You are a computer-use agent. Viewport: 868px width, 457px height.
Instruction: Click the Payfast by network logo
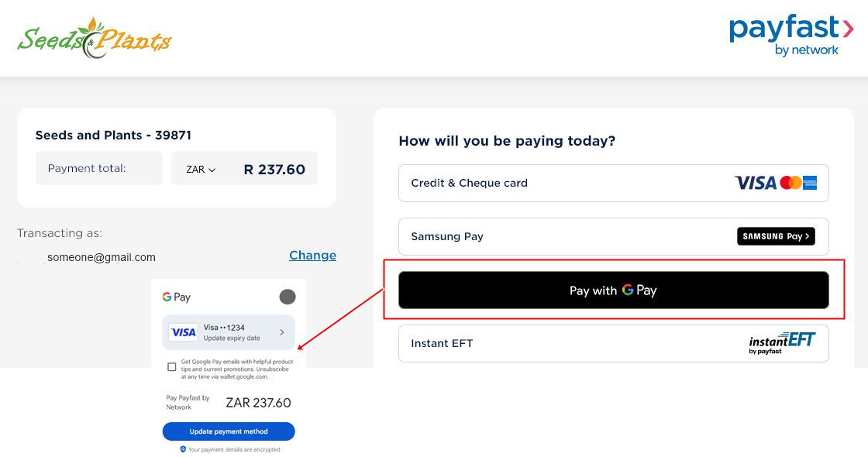[790, 36]
